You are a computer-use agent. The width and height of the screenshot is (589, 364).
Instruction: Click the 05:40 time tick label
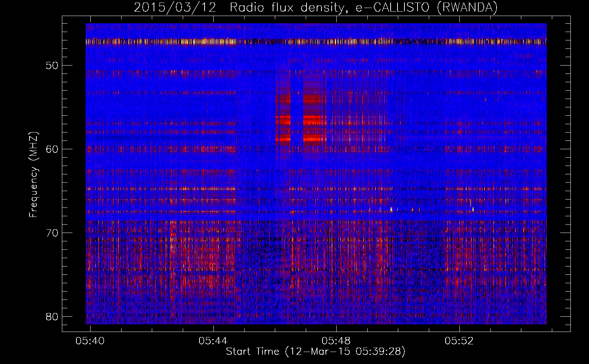[90, 341]
